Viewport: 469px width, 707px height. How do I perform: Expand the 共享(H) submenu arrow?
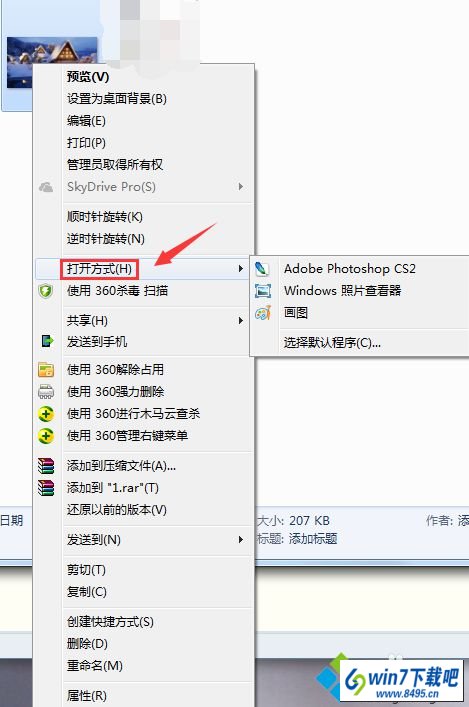pos(241,321)
